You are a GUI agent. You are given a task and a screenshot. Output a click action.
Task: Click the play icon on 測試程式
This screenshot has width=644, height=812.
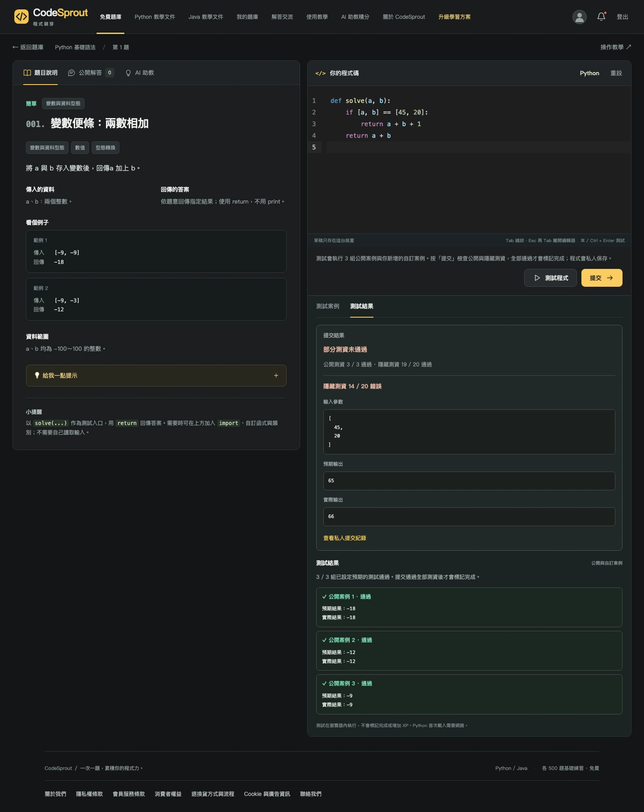[x=537, y=278]
